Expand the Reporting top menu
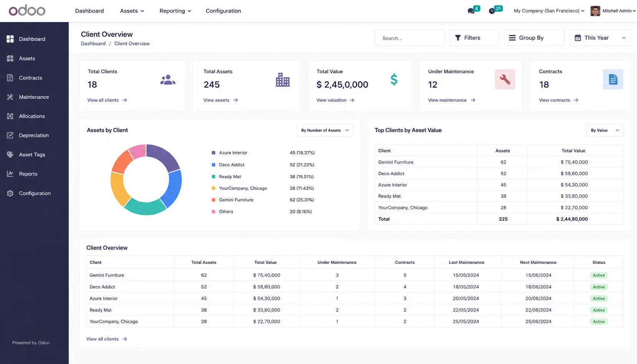Screen dimensions: 637x364 pos(175,11)
